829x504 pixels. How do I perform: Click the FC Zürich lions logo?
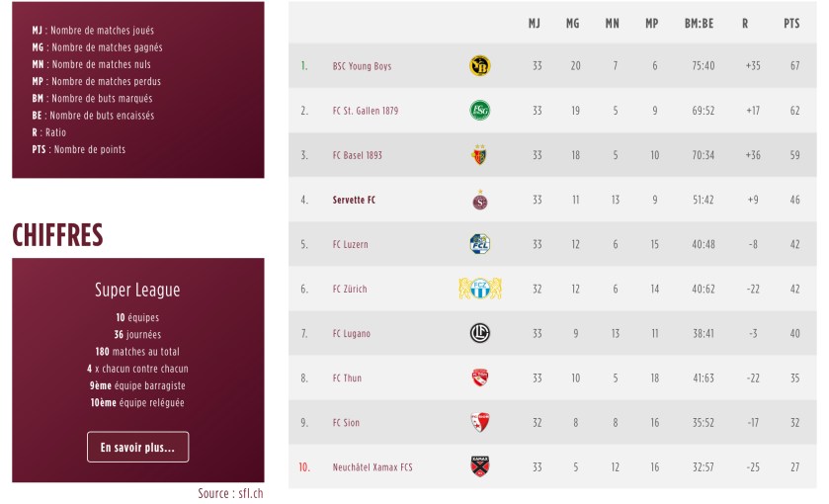[480, 289]
